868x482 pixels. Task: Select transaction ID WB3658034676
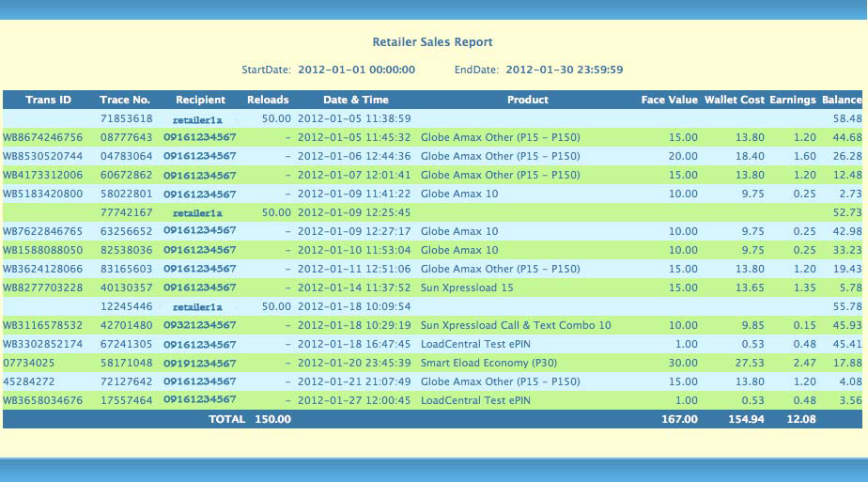42,400
